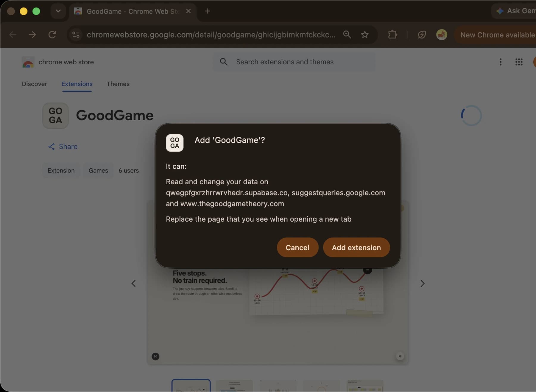Viewport: 536px width, 392px height.
Task: Open the Extensions puzzle icon
Action: (x=392, y=35)
